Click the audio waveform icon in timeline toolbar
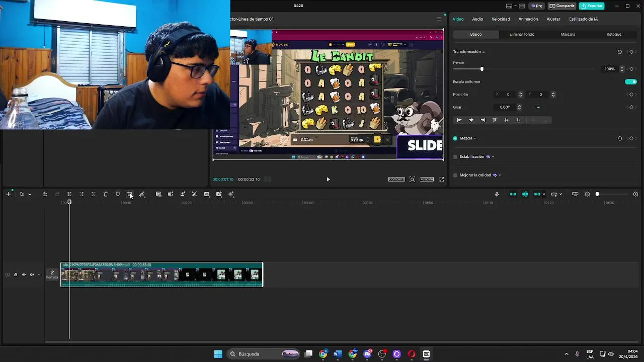The height and width of the screenshot is (362, 644). click(231, 194)
